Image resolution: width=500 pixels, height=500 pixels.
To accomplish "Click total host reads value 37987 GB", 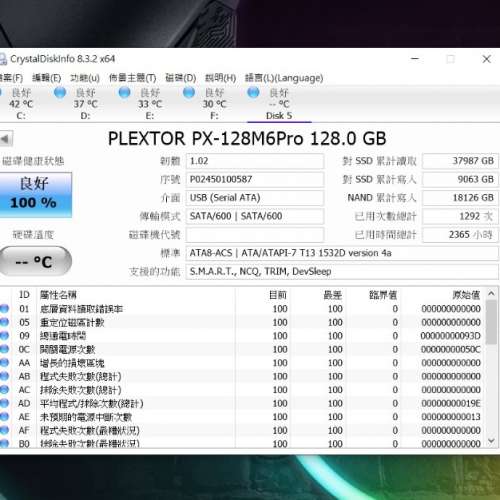I will [x=460, y=161].
